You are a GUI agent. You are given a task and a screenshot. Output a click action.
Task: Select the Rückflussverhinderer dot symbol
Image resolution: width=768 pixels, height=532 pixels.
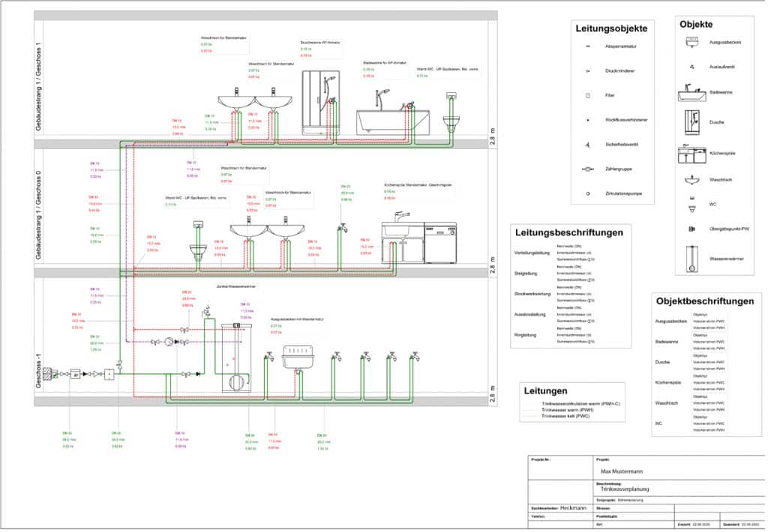[588, 120]
